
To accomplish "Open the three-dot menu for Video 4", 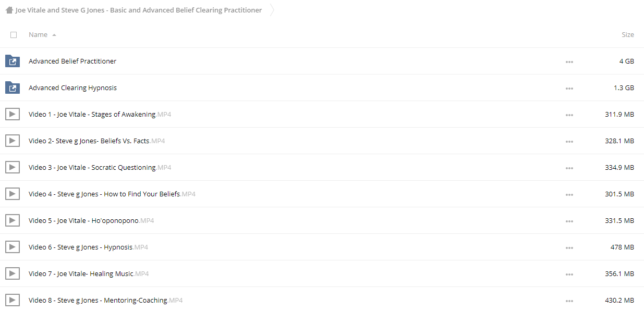I will click(x=569, y=195).
